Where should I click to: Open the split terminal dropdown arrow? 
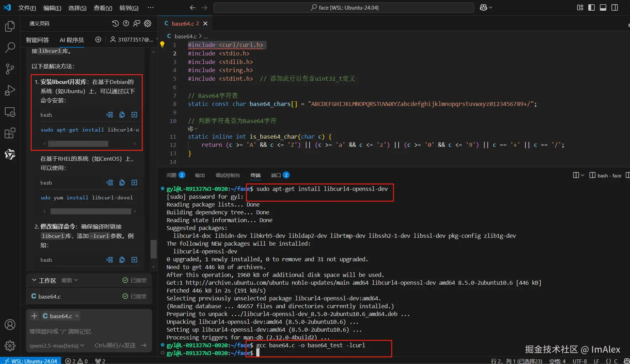[x=583, y=175]
